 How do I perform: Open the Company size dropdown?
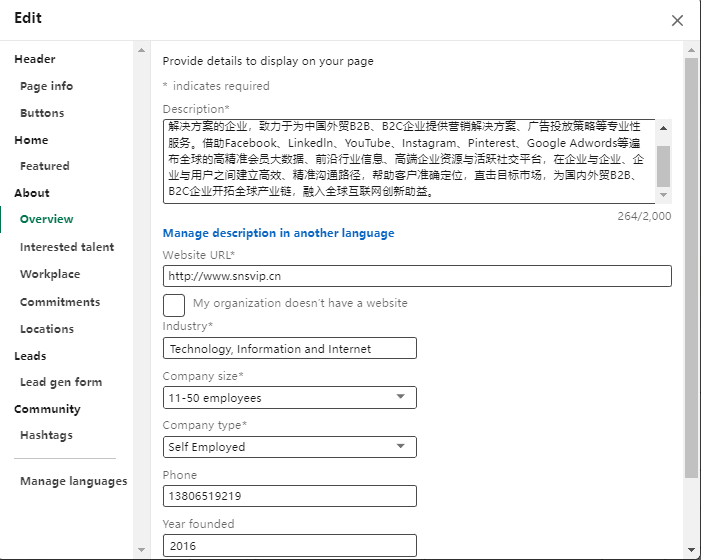pyautogui.click(x=289, y=398)
